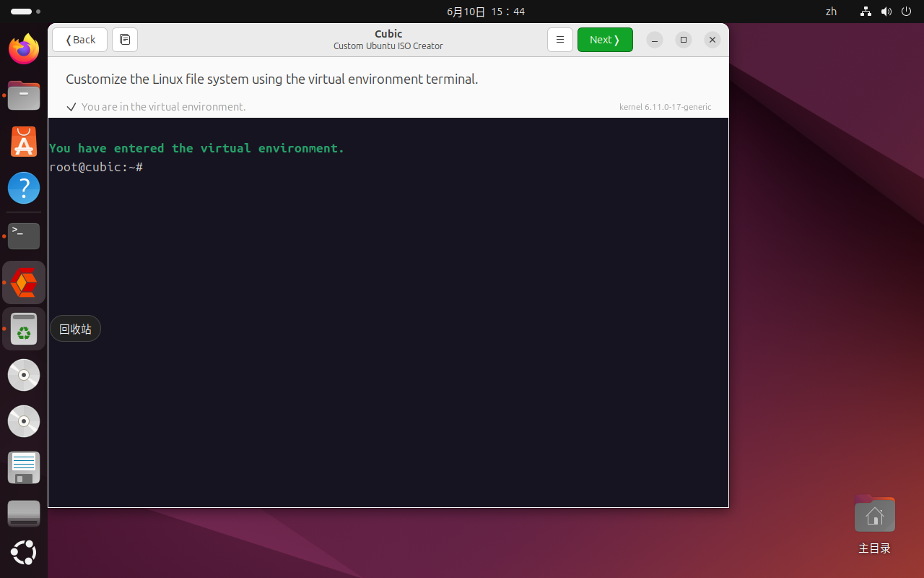Open the Help icon in the dock
Viewport: 924px width, 578px height.
(24, 188)
